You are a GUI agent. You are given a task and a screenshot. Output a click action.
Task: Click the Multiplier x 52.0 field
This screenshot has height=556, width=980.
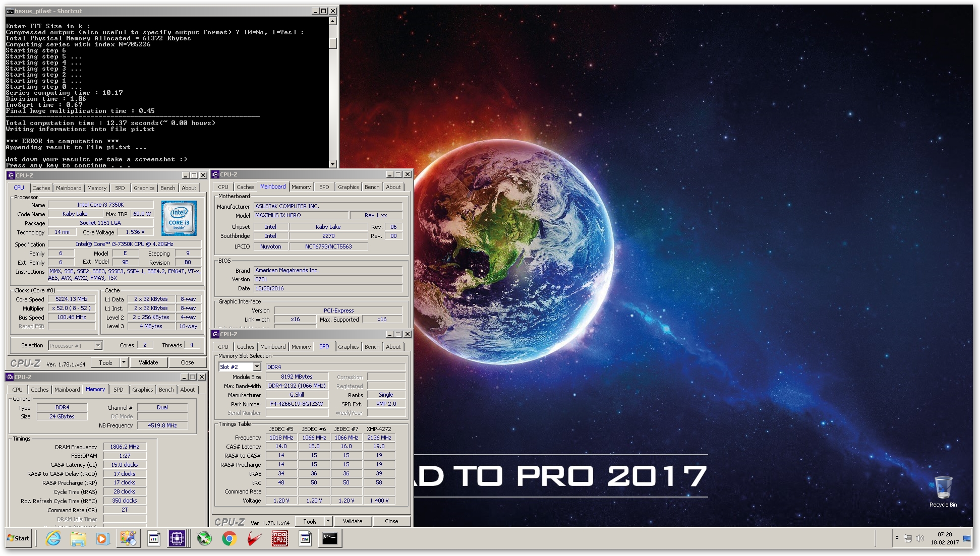[72, 308]
